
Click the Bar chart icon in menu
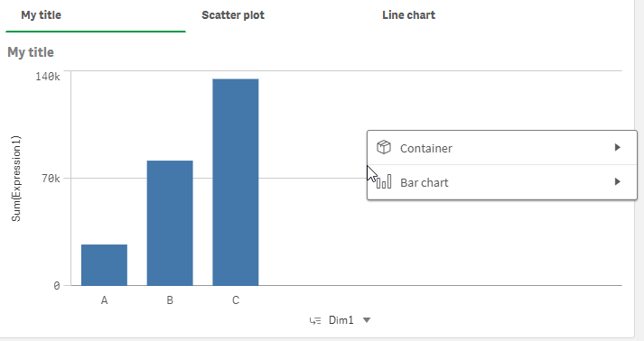[384, 182]
